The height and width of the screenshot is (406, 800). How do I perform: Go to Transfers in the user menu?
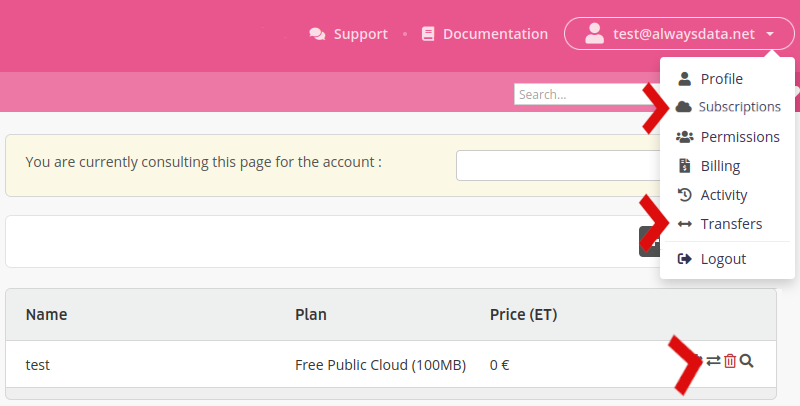coord(731,224)
